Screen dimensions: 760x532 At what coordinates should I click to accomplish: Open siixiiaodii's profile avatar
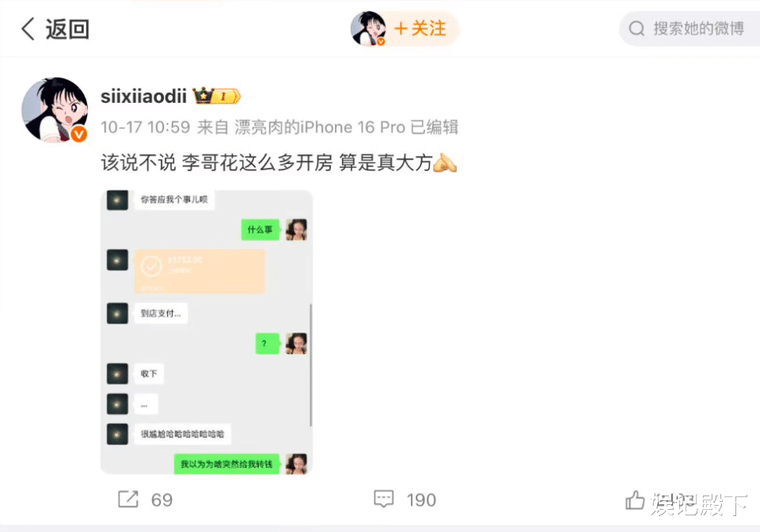point(55,110)
